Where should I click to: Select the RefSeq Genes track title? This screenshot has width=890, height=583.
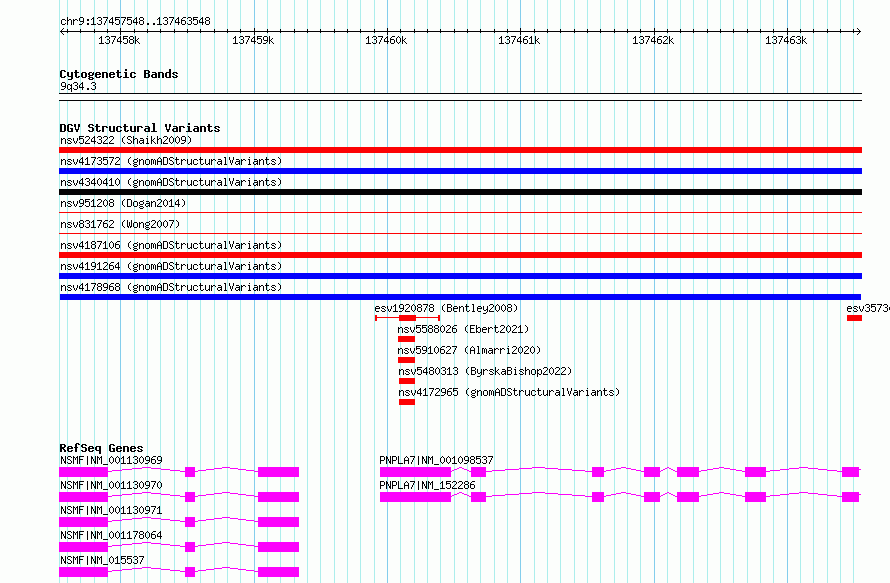pos(101,448)
